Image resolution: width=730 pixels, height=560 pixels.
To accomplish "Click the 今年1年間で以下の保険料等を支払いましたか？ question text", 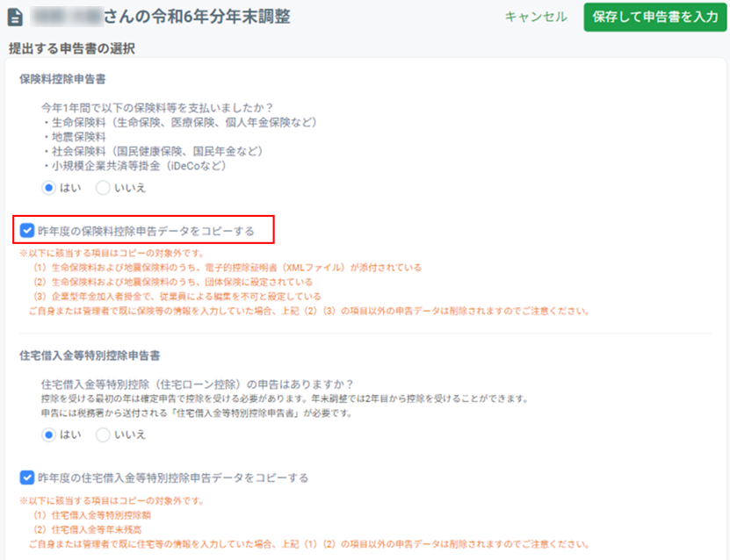I will pos(157,108).
